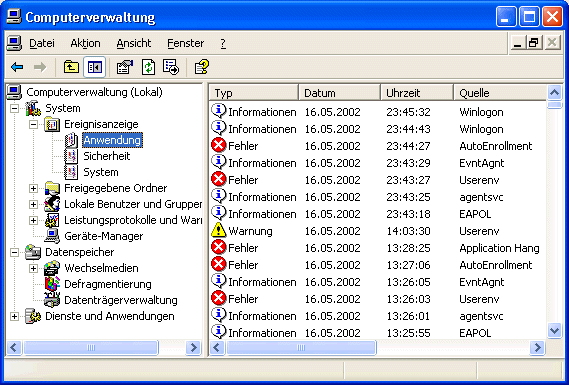Screen dimensions: 569x385
Task: Click the event list horizontal scroll thumb
Action: [301, 348]
